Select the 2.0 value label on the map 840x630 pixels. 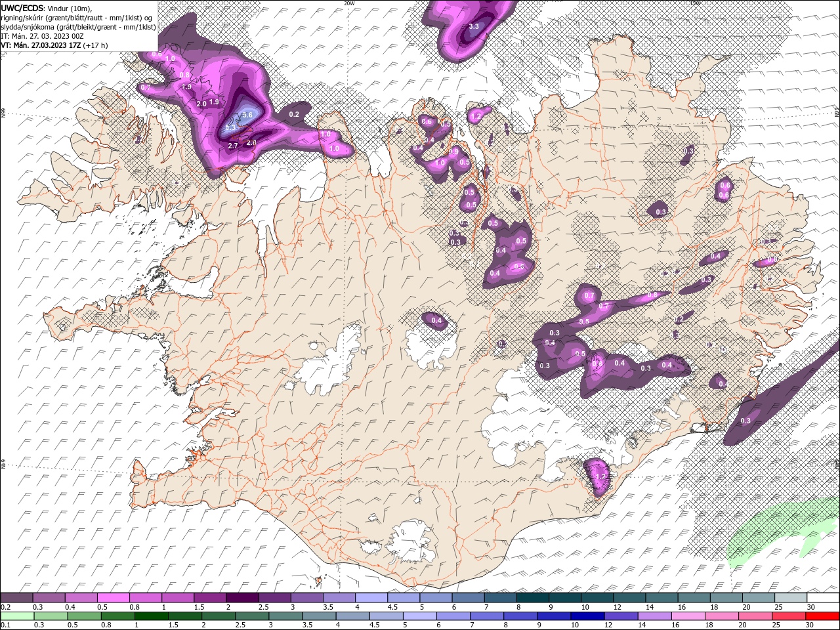tap(201, 104)
